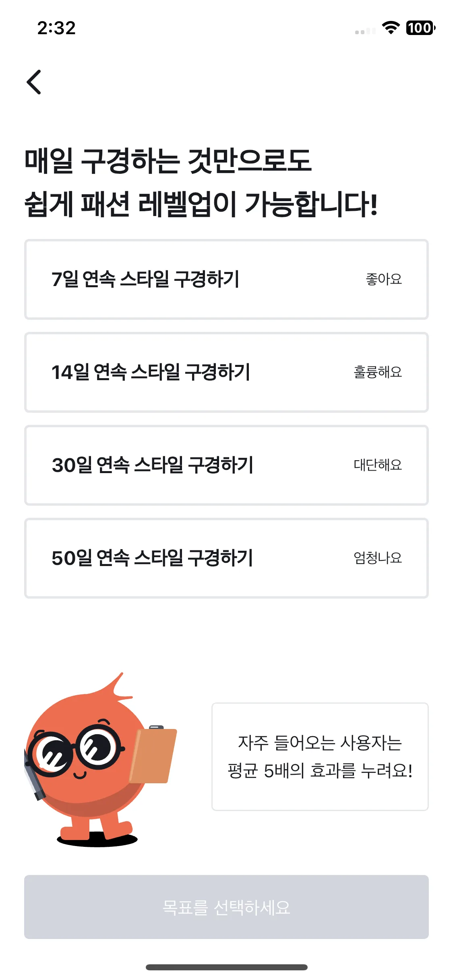453x980 pixels.
Task: Choose the 50일 연속 스타일 구경하기 goal
Action: pos(226,558)
